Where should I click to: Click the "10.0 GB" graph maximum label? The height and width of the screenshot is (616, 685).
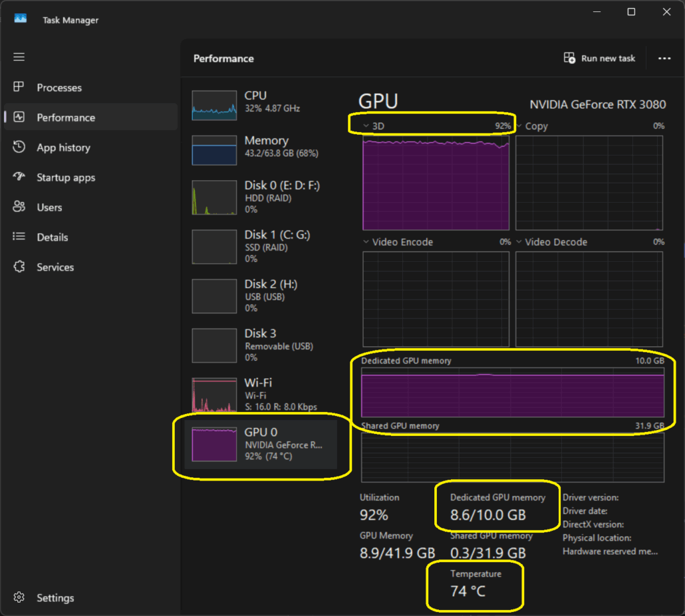click(650, 361)
